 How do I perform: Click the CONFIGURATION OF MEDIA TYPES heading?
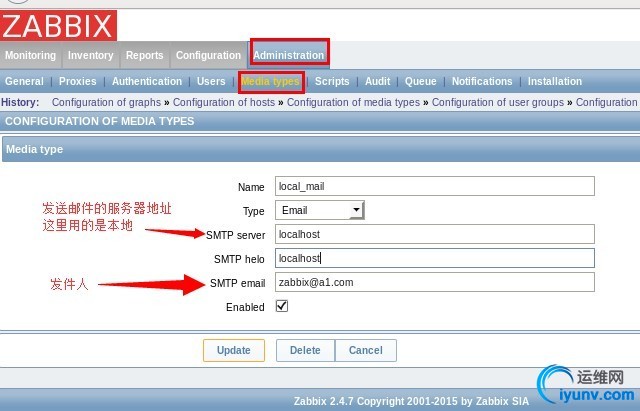point(100,121)
